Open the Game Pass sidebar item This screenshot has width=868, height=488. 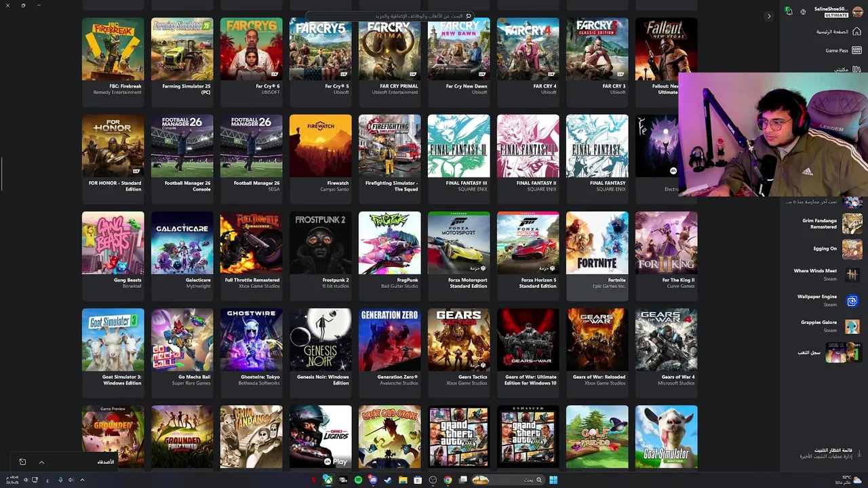(843, 50)
